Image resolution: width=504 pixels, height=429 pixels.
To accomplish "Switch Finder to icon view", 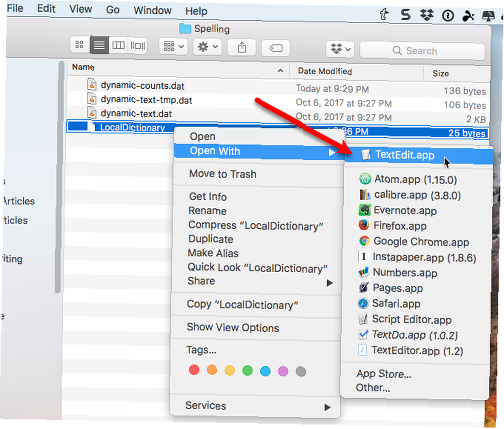I will pos(80,45).
